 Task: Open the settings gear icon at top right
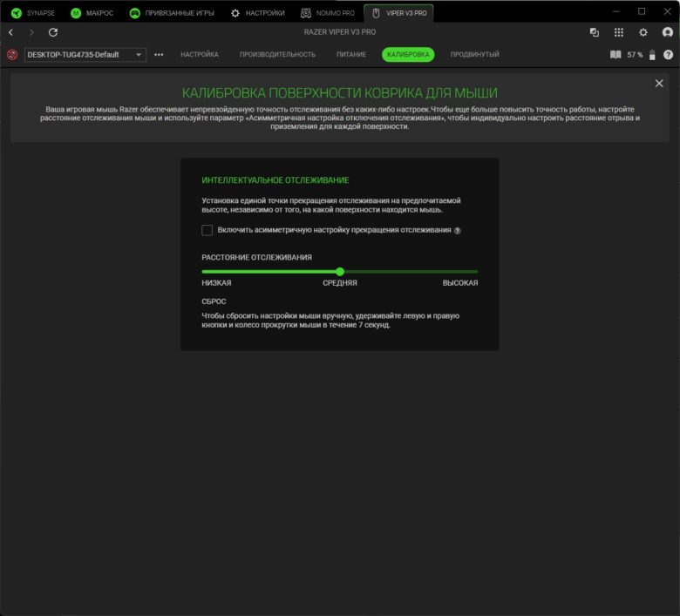pyautogui.click(x=643, y=32)
